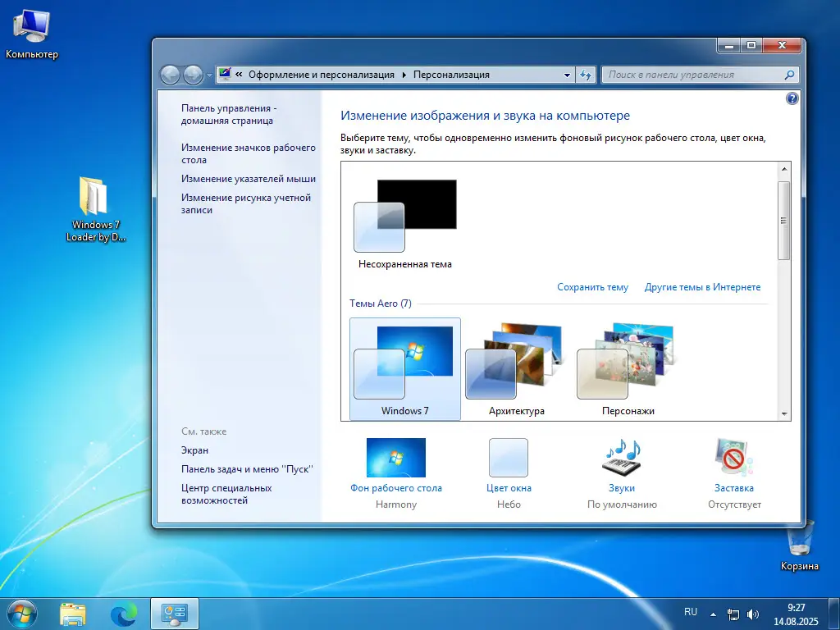Open Window Color settings showing Небо swatch
Viewport: 840px width, 630px height.
pyautogui.click(x=509, y=457)
